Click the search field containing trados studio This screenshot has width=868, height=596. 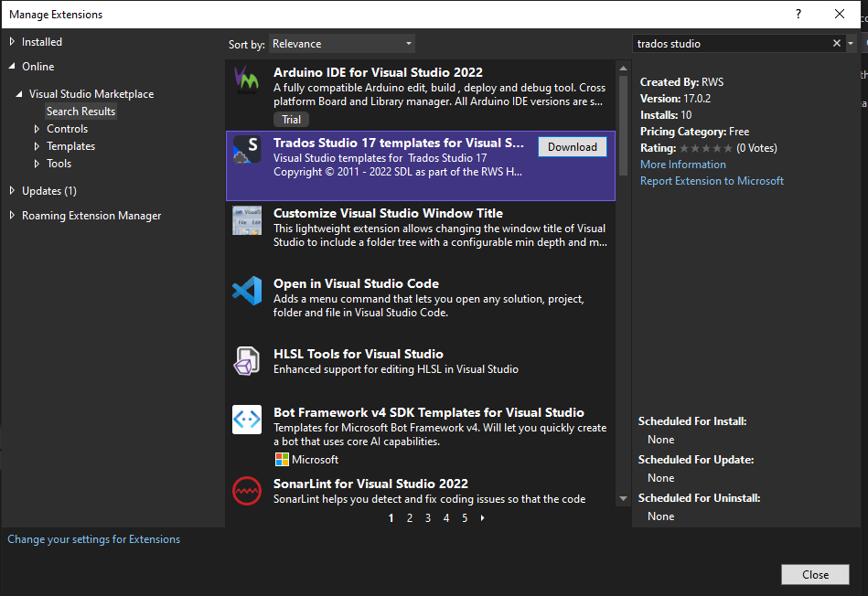tap(732, 43)
